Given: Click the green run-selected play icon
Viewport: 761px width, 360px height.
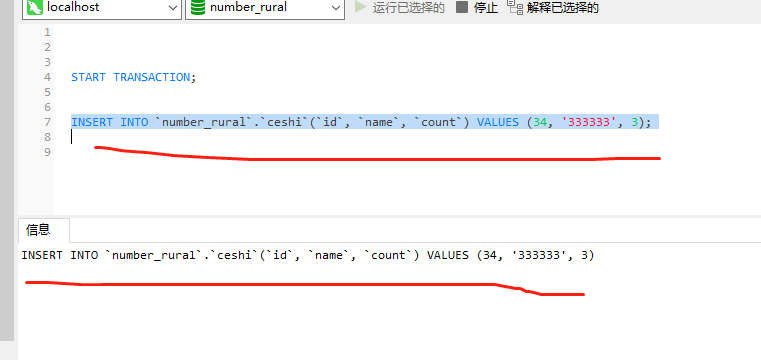Looking at the screenshot, I should tap(360, 7).
